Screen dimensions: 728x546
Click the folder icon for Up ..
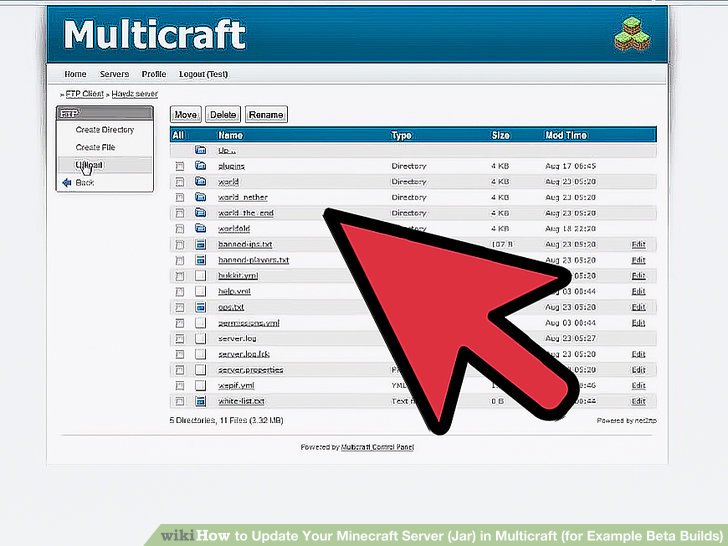200,150
